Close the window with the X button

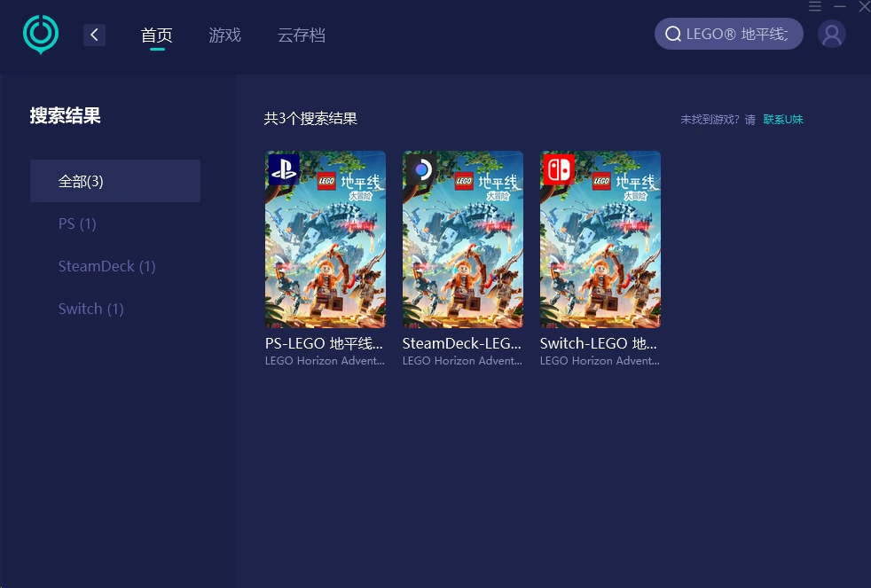pyautogui.click(x=864, y=6)
